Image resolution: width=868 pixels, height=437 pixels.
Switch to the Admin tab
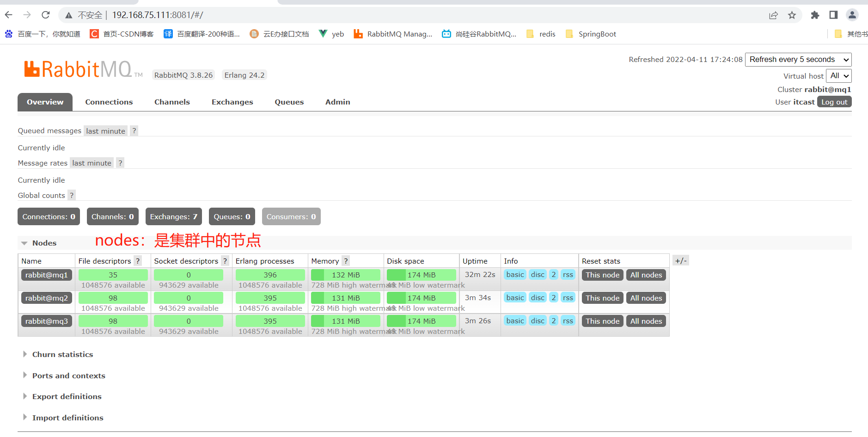pos(338,102)
